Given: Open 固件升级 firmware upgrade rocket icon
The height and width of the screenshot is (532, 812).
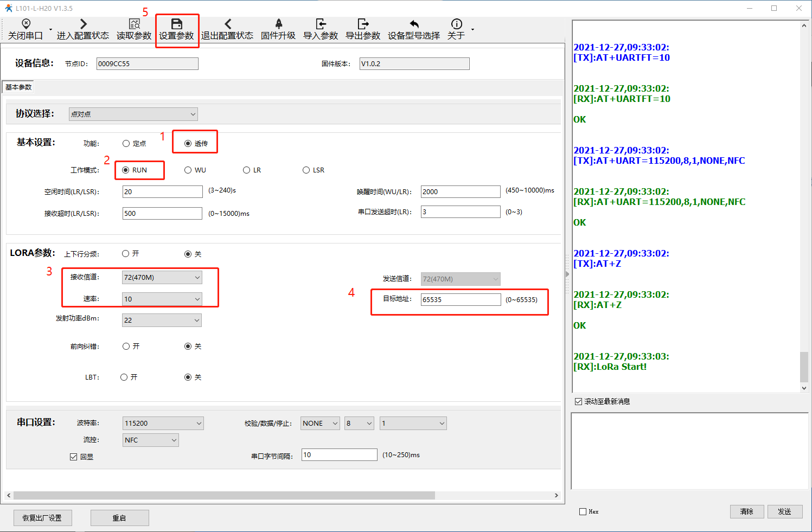Looking at the screenshot, I should 278,24.
